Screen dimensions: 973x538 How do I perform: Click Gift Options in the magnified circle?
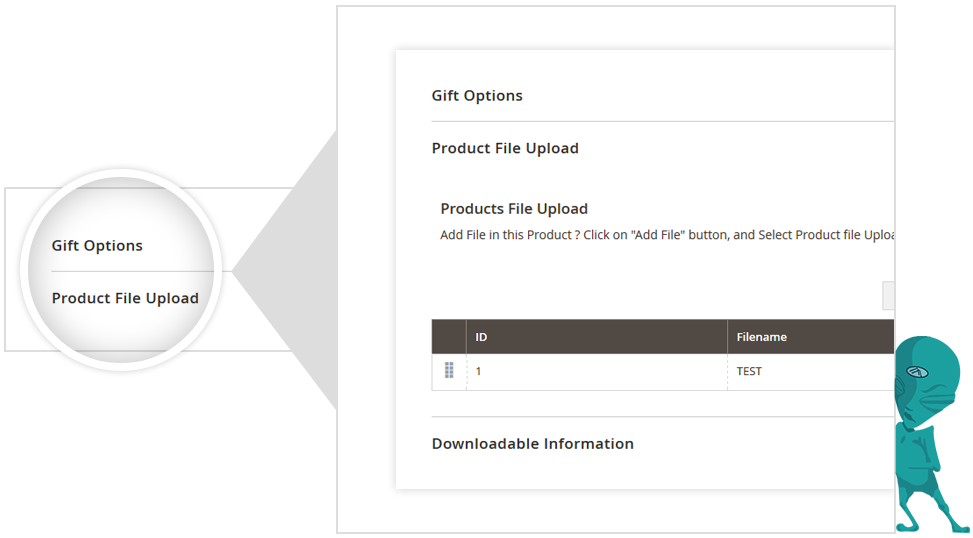pyautogui.click(x=97, y=246)
